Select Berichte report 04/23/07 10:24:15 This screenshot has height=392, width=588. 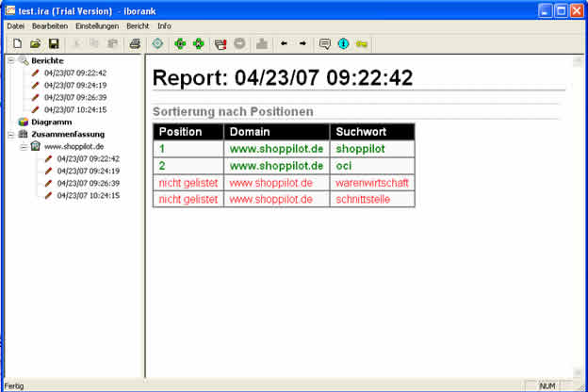click(x=75, y=110)
